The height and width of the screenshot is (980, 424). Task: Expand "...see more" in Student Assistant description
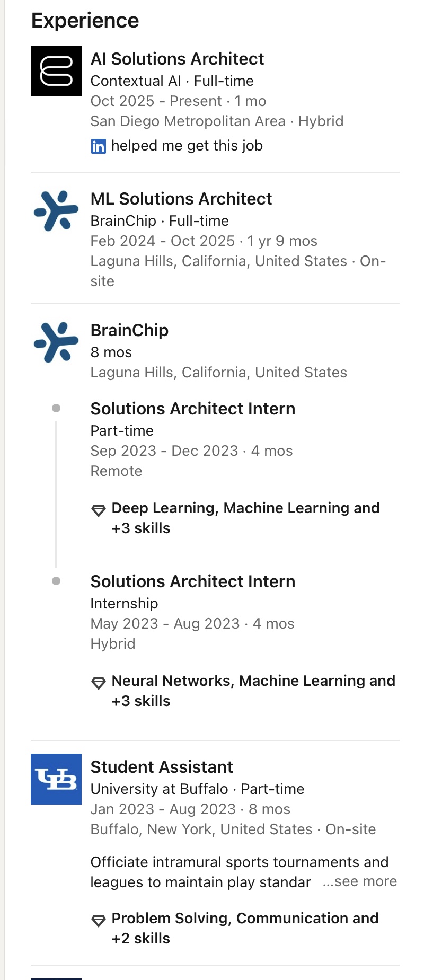(360, 881)
